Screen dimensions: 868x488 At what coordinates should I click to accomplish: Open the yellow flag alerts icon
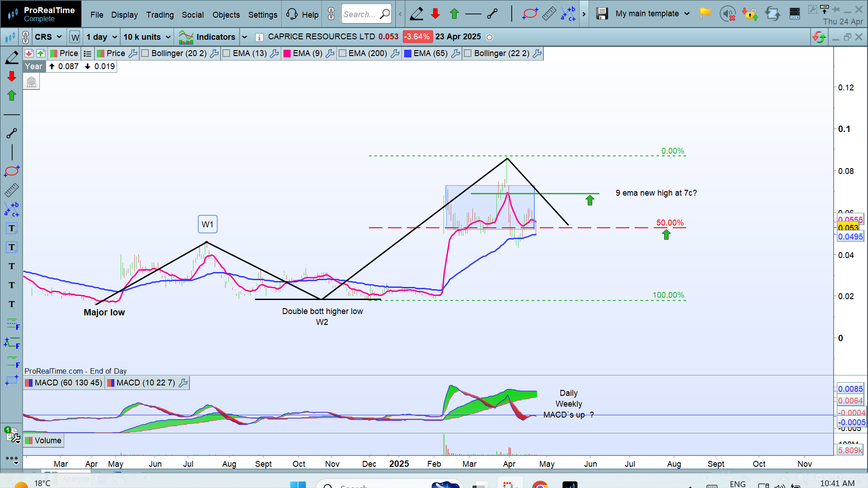[x=705, y=14]
